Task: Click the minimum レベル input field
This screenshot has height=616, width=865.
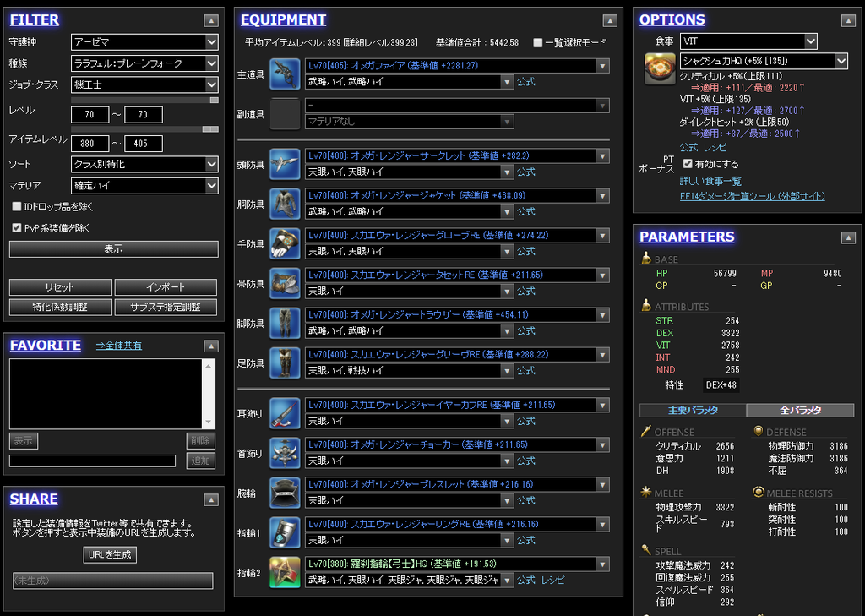Action: pos(90,115)
